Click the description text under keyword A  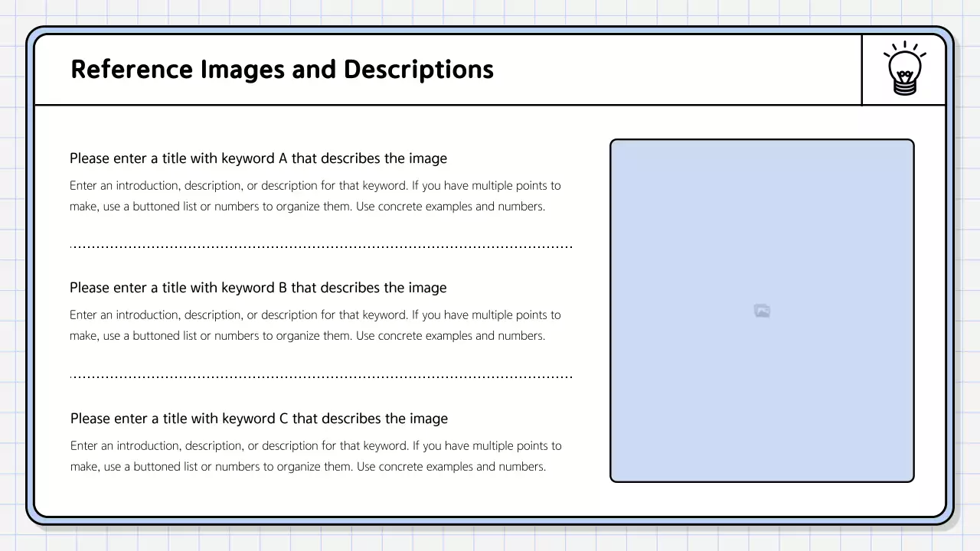(x=315, y=195)
